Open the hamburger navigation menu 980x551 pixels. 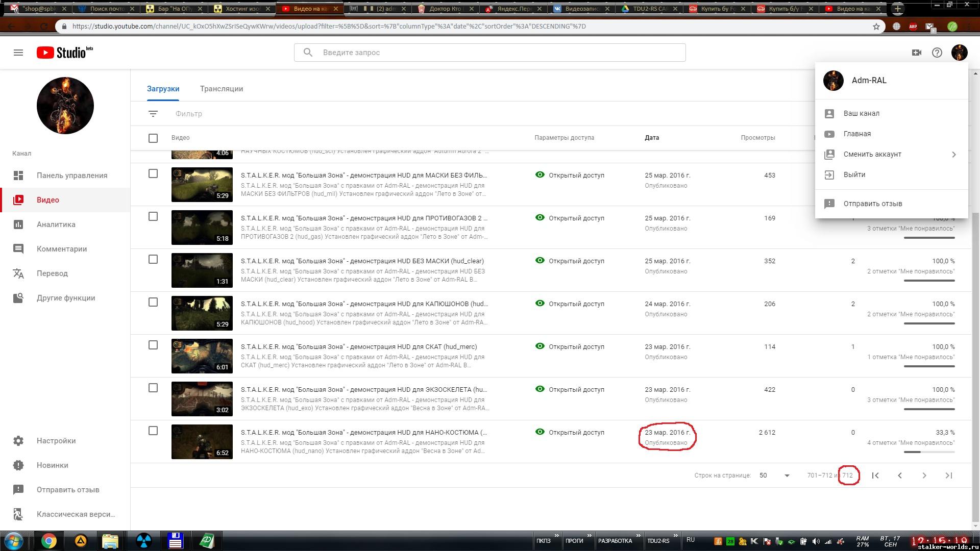pos(18,53)
